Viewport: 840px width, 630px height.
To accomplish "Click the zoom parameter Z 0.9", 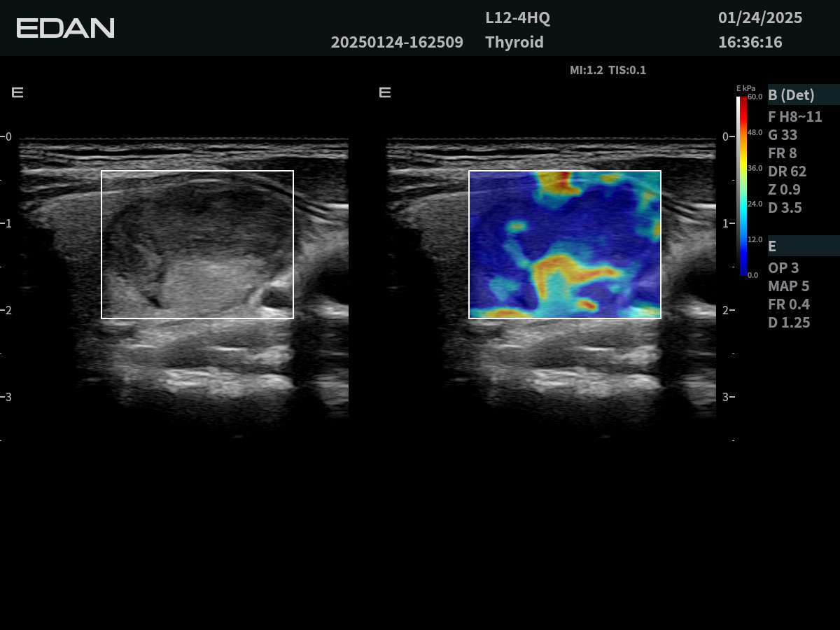I will 784,190.
